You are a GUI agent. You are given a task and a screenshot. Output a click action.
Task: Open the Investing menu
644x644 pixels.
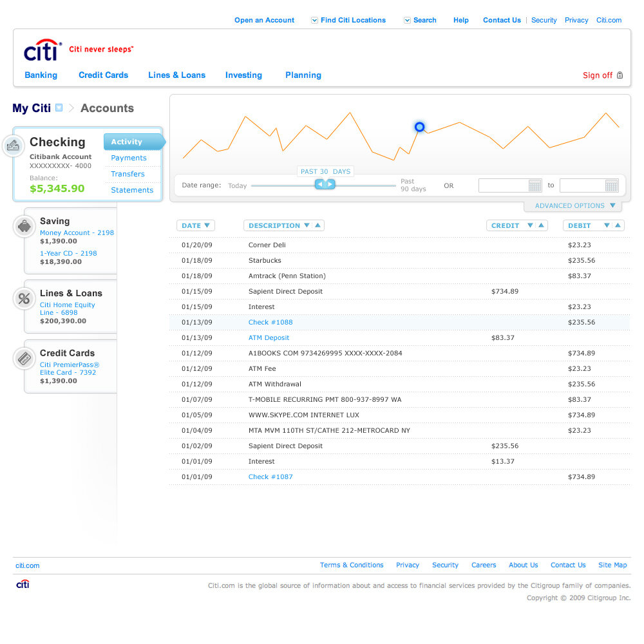243,75
